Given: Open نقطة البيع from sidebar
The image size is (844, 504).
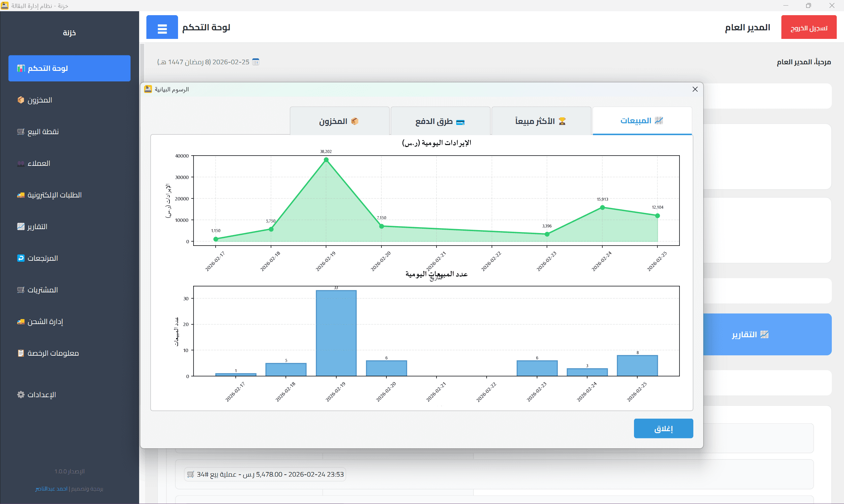Looking at the screenshot, I should [43, 132].
